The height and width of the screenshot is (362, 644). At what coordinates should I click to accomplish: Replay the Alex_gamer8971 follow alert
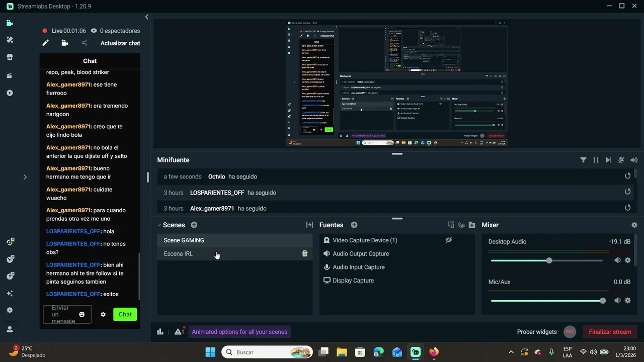tap(627, 208)
